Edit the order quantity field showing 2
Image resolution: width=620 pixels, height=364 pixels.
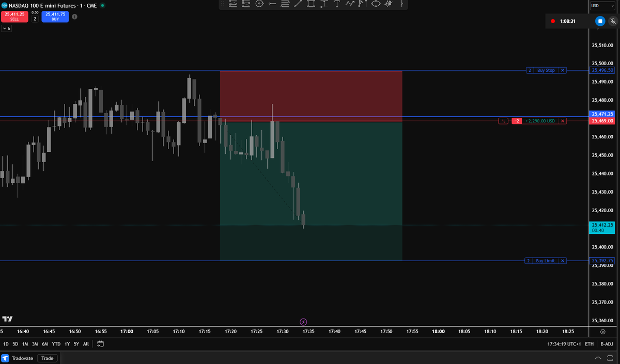(x=35, y=19)
